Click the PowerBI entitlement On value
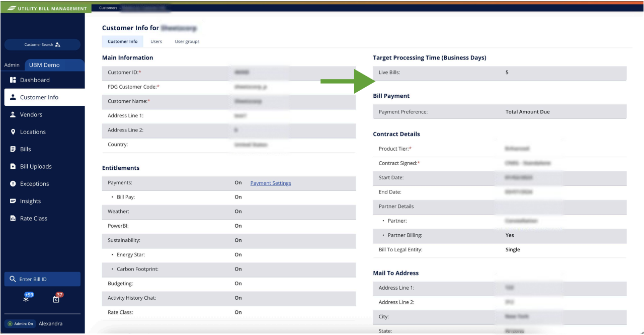644x335 pixels. (x=238, y=226)
